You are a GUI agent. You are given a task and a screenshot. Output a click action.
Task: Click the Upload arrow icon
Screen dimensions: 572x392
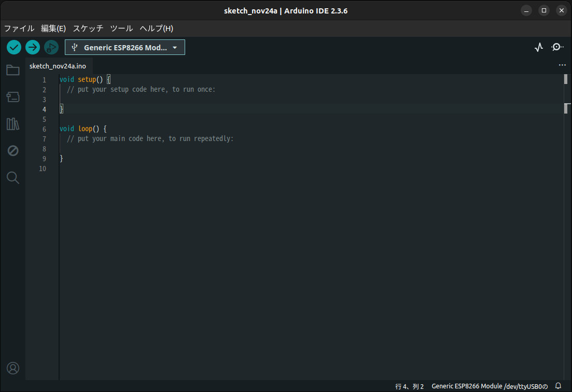pyautogui.click(x=32, y=47)
